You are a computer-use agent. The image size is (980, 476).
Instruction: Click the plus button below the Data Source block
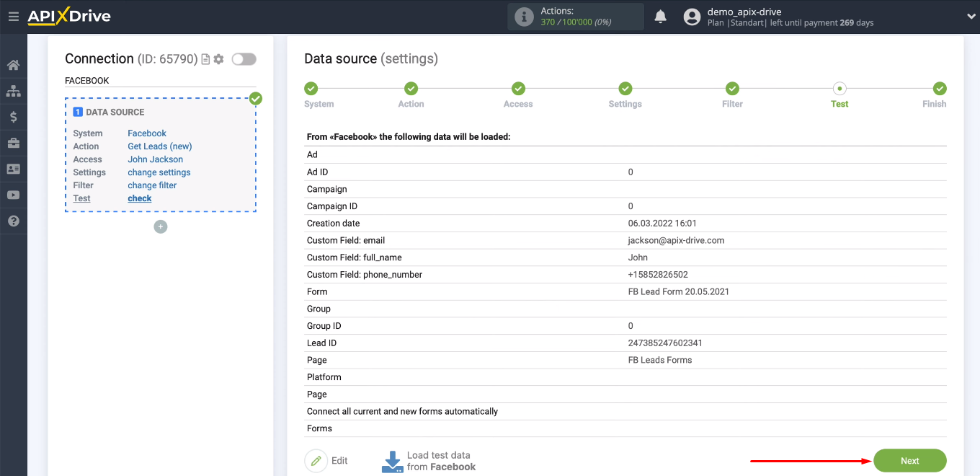coord(160,226)
